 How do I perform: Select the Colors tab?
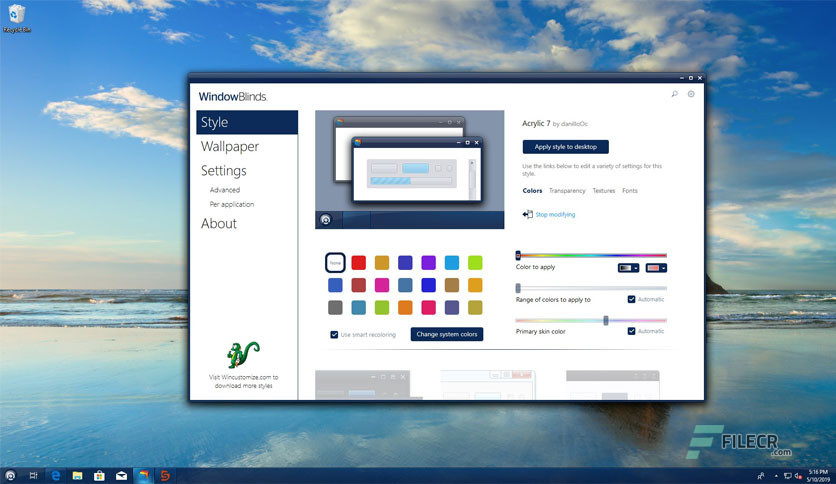(x=532, y=191)
